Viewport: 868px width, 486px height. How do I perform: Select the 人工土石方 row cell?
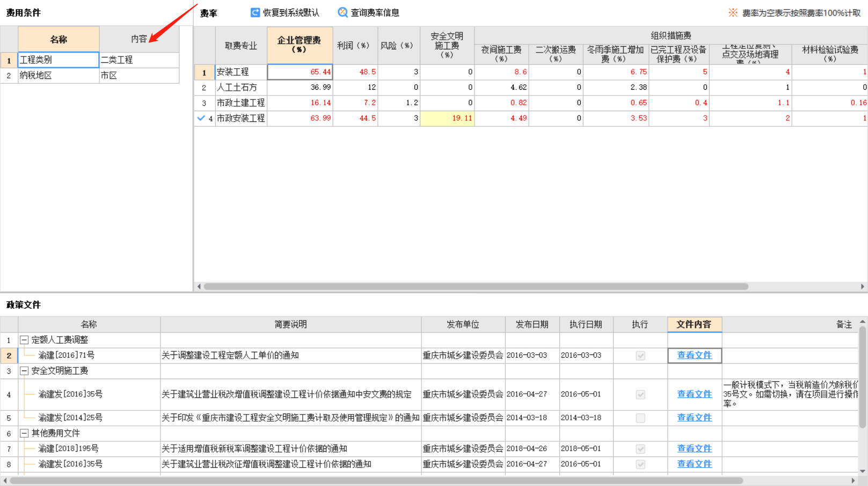(241, 88)
